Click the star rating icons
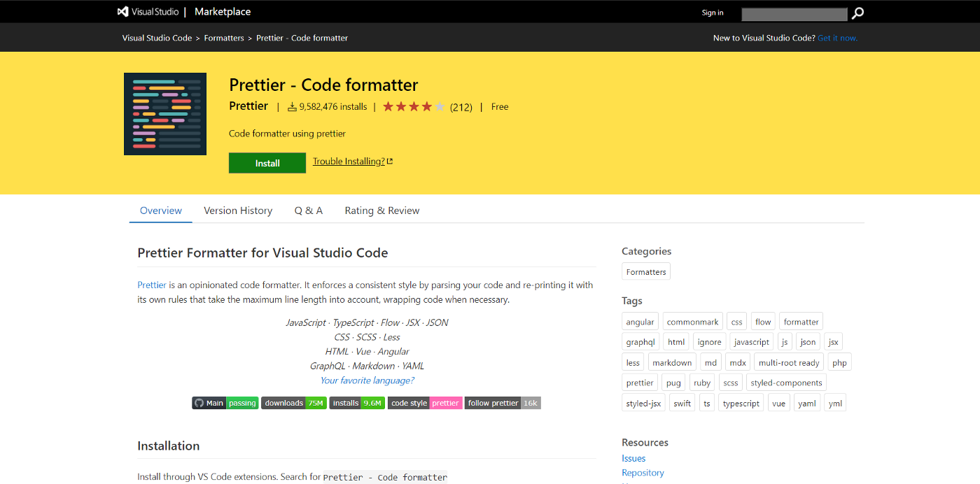The width and height of the screenshot is (980, 484). (x=414, y=107)
